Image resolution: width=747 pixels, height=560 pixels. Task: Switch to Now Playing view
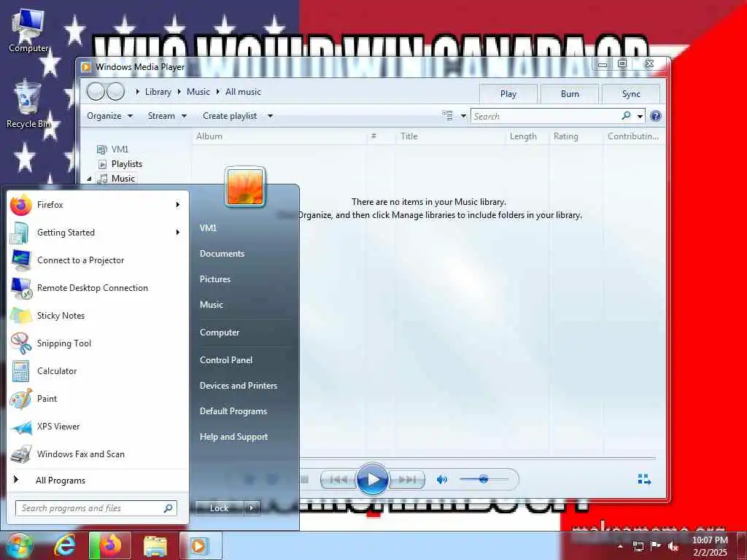point(644,480)
